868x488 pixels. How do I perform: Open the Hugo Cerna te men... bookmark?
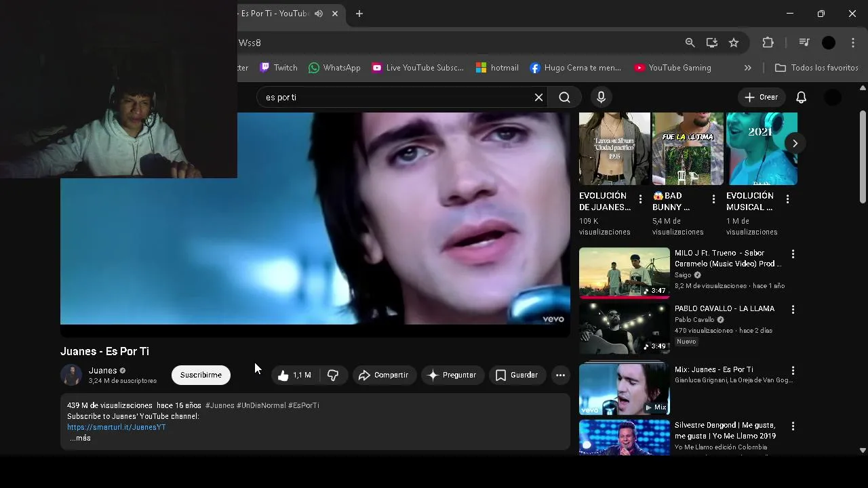pos(575,68)
